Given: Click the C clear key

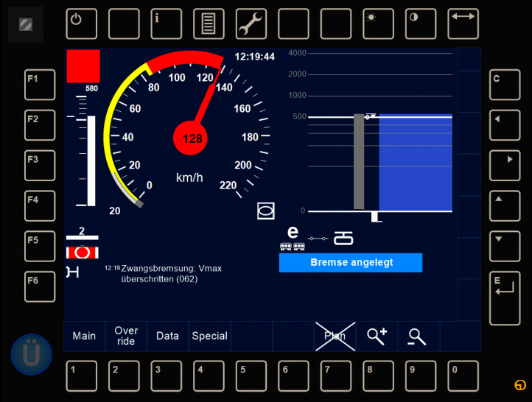Looking at the screenshot, I should [505, 85].
